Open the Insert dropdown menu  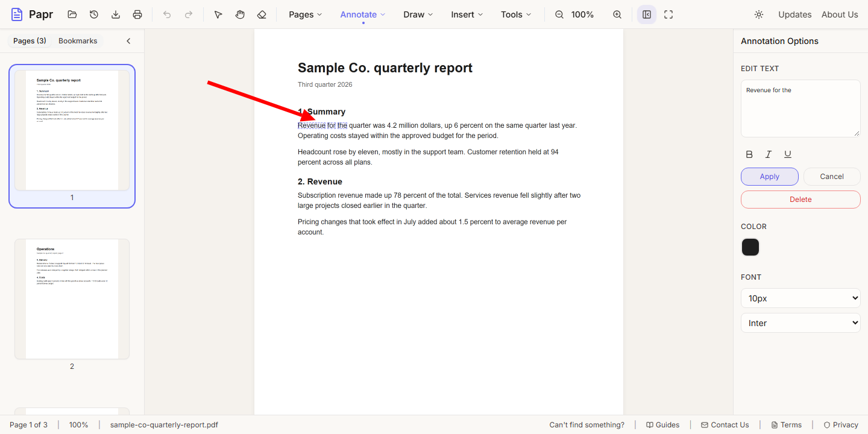[467, 14]
